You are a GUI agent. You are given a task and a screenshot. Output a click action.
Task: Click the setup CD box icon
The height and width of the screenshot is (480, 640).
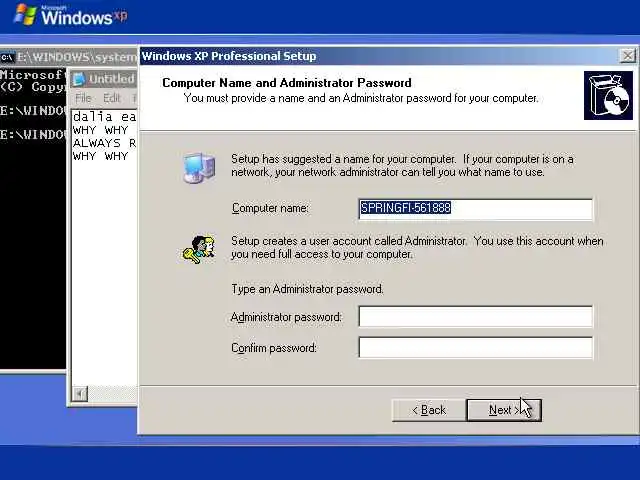click(x=608, y=96)
